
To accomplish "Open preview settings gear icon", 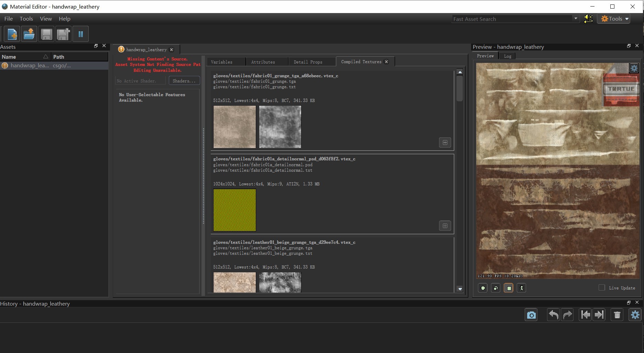I will coord(634,68).
